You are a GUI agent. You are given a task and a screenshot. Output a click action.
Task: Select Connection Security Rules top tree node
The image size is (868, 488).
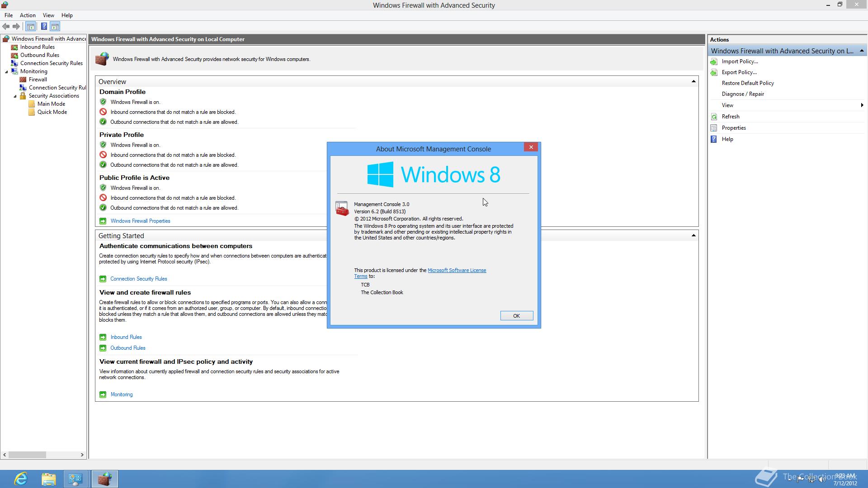[51, 63]
